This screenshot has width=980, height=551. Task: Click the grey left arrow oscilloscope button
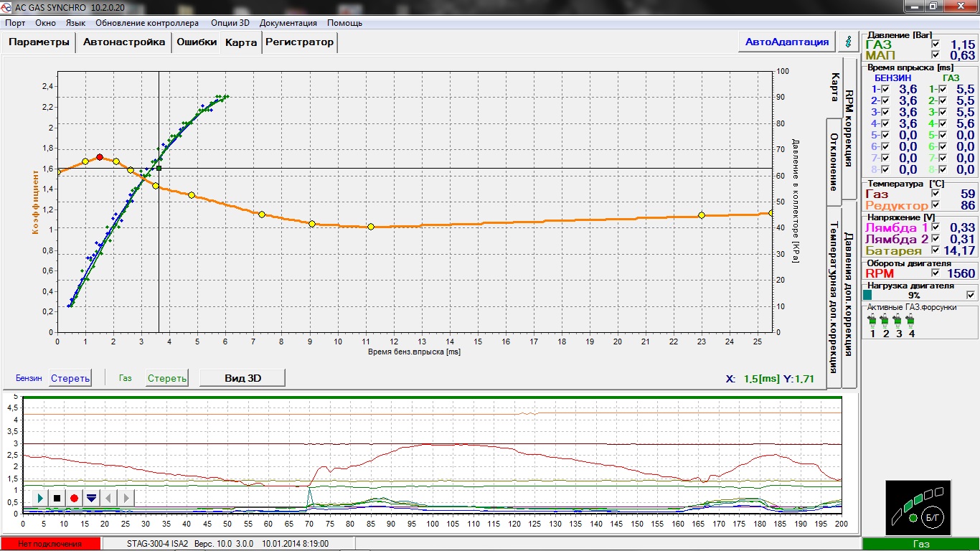coord(109,498)
